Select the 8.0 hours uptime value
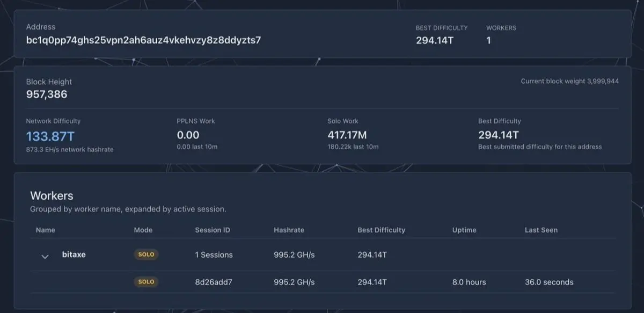 (469, 282)
